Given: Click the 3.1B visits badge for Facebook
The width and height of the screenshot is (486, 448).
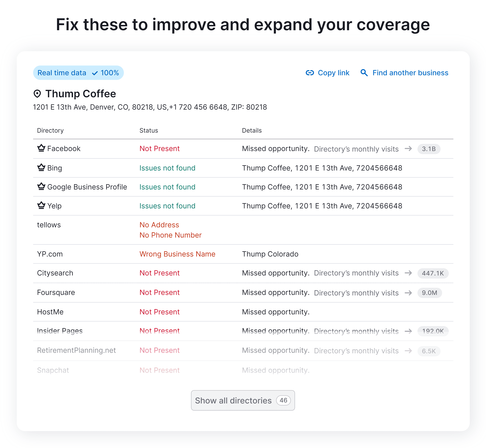Looking at the screenshot, I should point(429,149).
